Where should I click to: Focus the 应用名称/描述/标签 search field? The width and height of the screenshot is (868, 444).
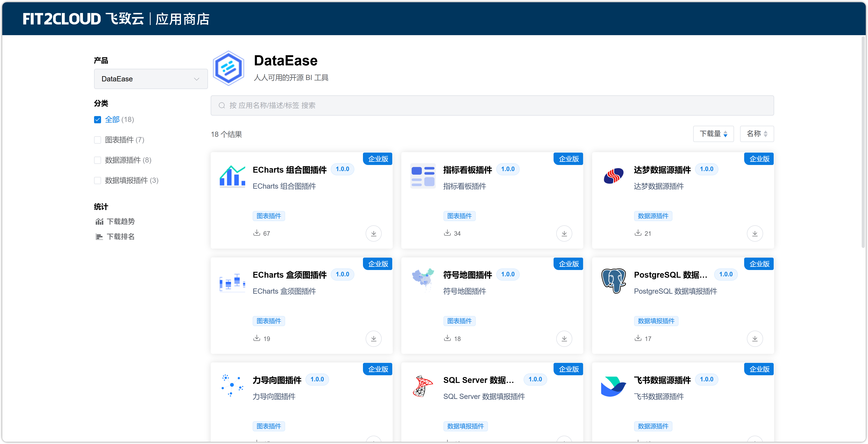pyautogui.click(x=492, y=105)
